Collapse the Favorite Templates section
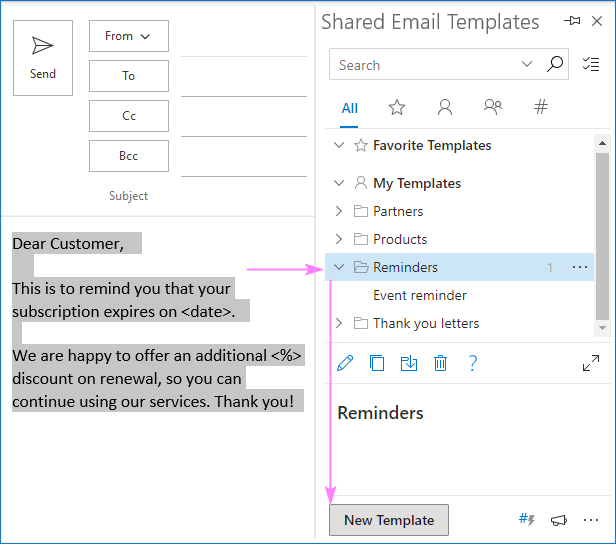Image resolution: width=616 pixels, height=544 pixels. tap(339, 145)
